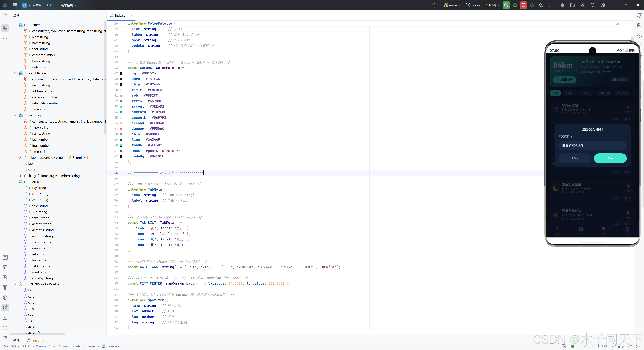Open the Problems tool window icon

coord(5,328)
